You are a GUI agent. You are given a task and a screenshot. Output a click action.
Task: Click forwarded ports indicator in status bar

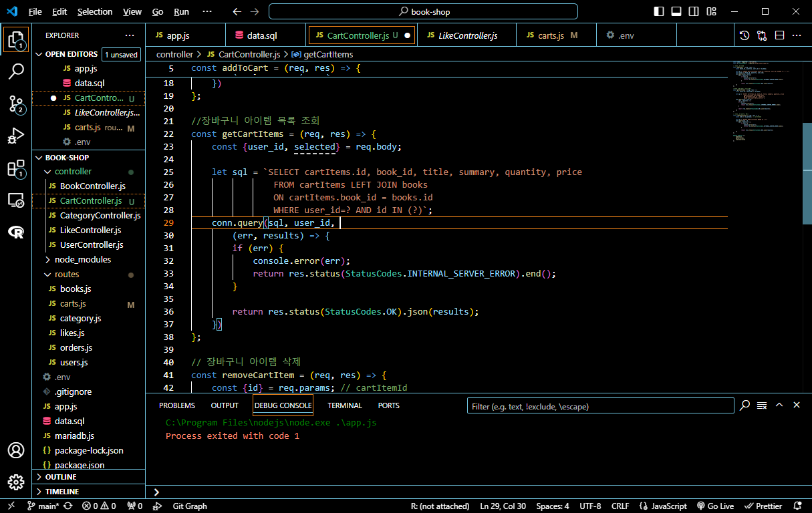(135, 506)
